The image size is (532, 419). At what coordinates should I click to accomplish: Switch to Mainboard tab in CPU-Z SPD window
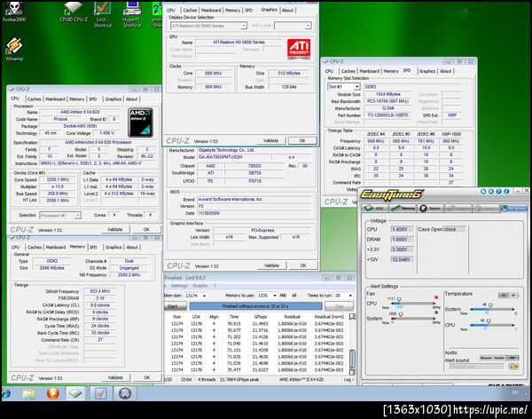tap(369, 71)
